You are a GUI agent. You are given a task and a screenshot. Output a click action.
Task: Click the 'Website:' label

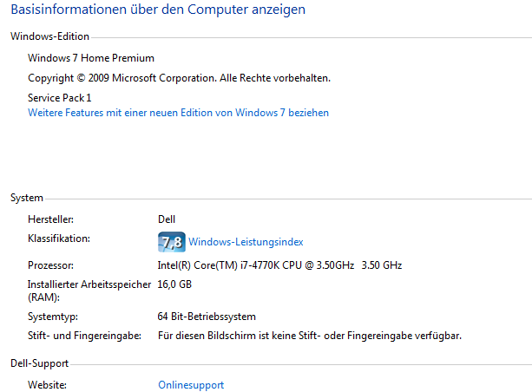(47, 384)
